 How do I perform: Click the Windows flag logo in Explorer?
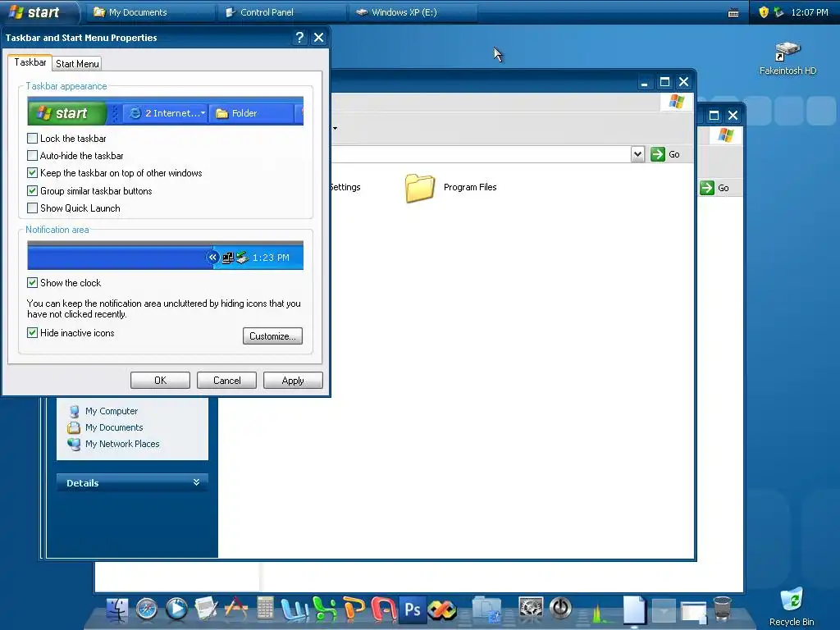coord(677,101)
